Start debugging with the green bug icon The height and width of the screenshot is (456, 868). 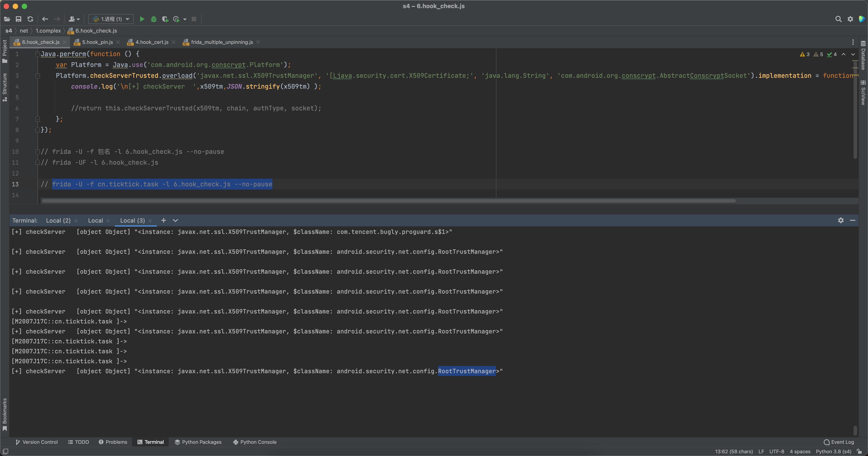[x=154, y=19]
